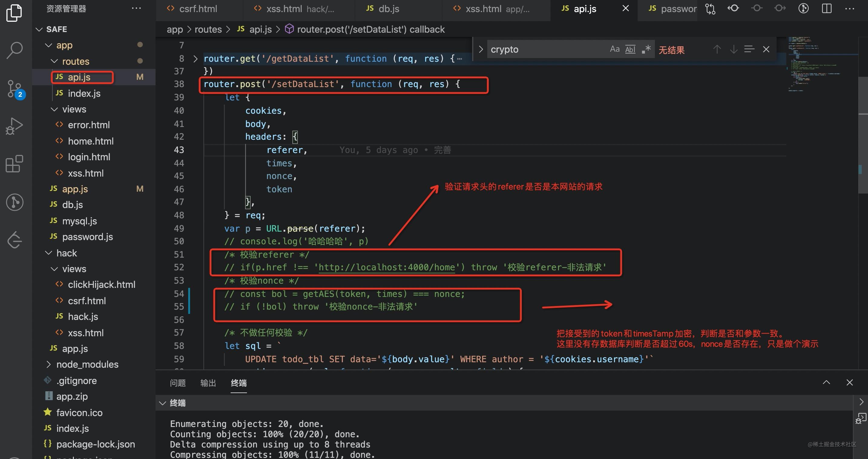Click the middle git commit navigation icon
The height and width of the screenshot is (459, 868).
[757, 8]
